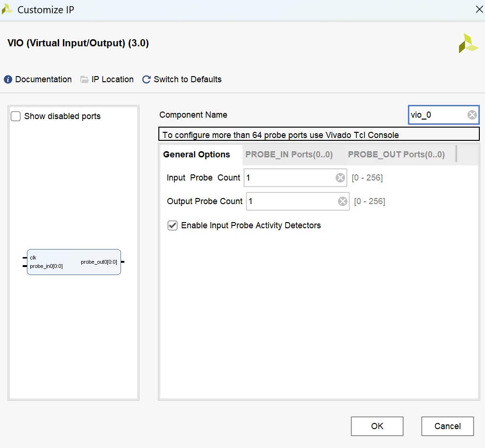Close the Customize IP window
Viewport: 485px width, 448px height.
coord(479,9)
